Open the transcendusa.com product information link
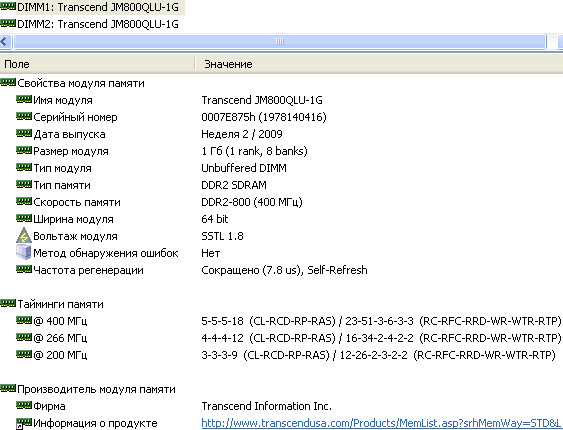 coord(381,423)
